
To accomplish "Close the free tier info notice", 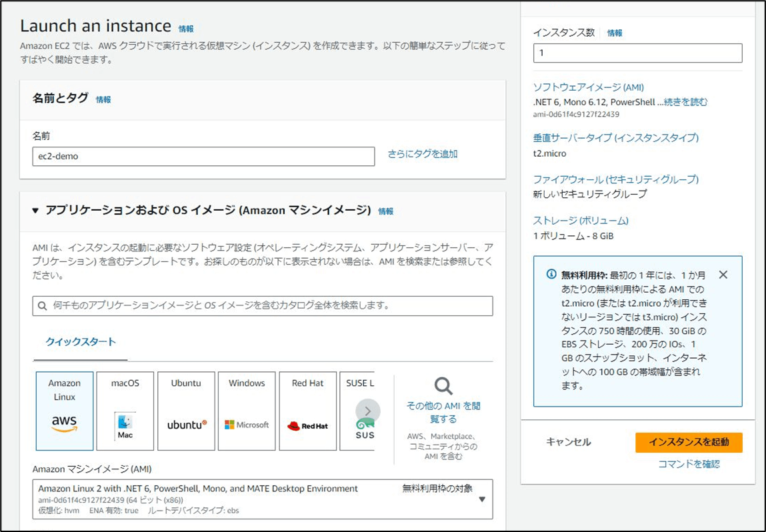I will click(723, 275).
